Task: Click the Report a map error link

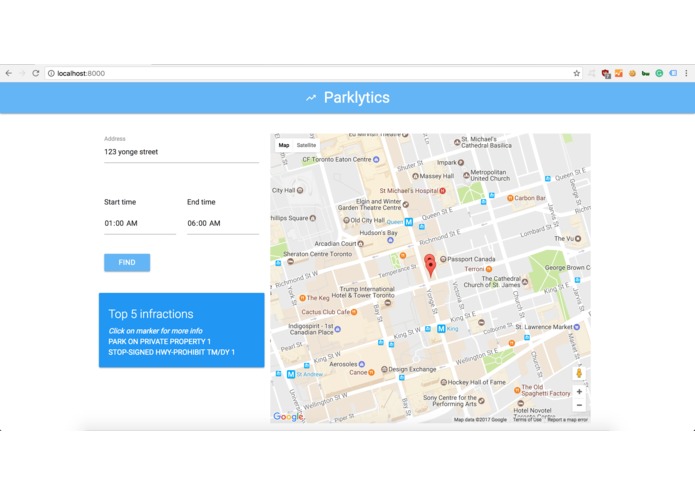Action: coord(567,420)
